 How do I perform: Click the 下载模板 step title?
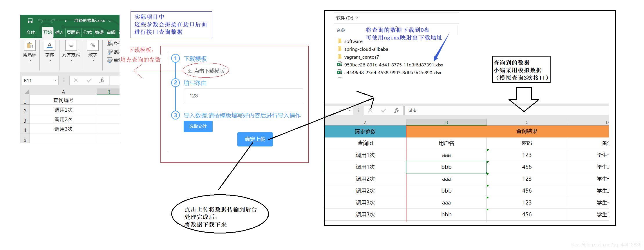pos(195,59)
